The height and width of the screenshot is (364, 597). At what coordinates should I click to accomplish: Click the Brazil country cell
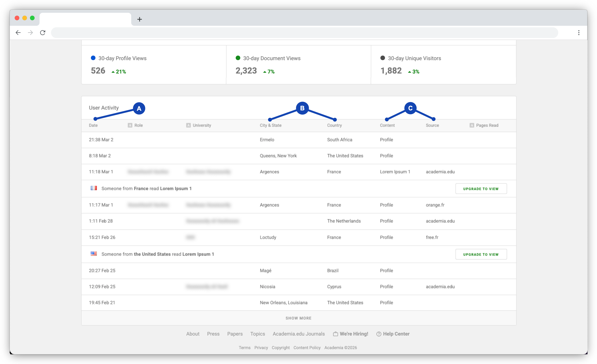pos(333,271)
